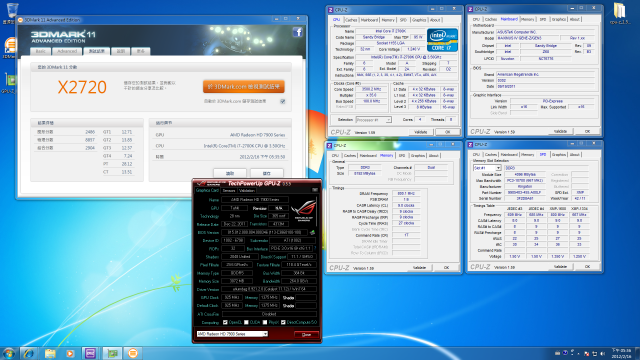
Task: Switch to GPU-Z via its green taskbar icon
Action: tap(112, 353)
